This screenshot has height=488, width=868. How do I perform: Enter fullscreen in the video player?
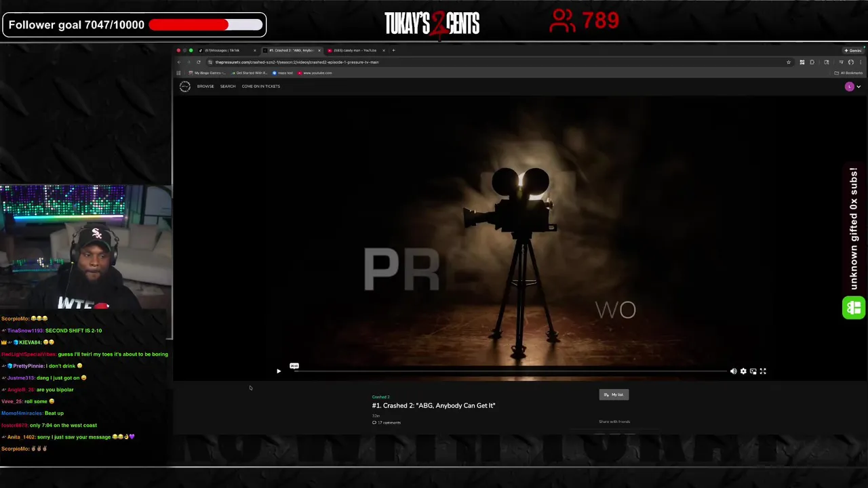(763, 371)
